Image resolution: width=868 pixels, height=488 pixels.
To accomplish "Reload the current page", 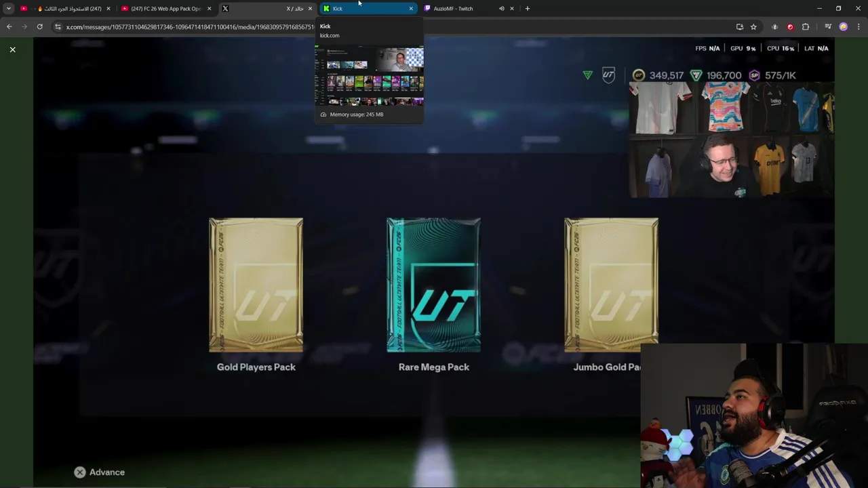I will pos(40,26).
